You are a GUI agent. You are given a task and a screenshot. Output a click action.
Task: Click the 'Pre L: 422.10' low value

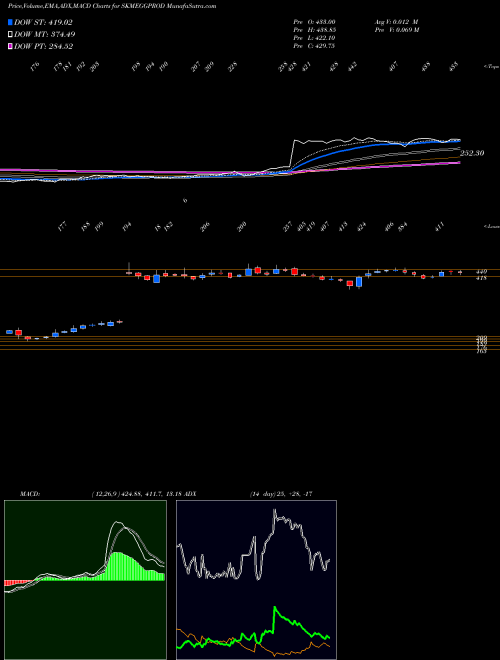pyautogui.click(x=314, y=38)
